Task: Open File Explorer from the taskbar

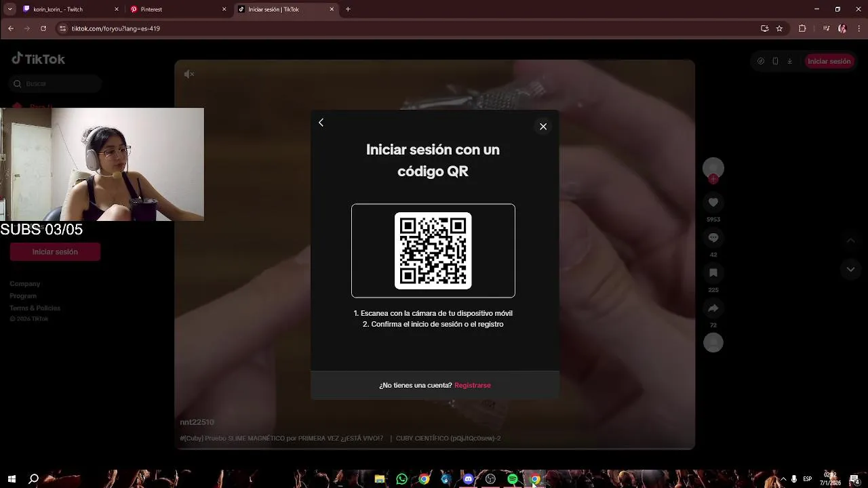Action: 380,479
